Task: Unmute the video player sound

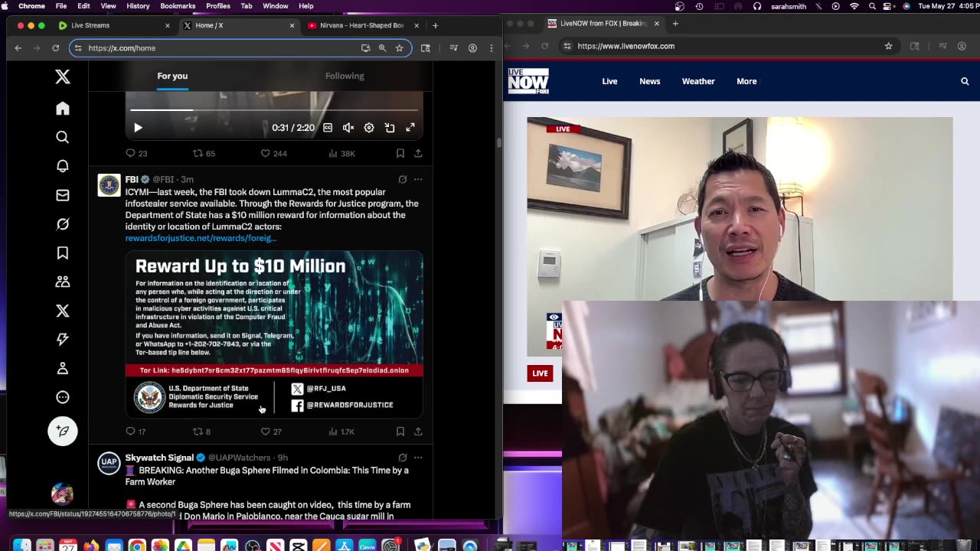Action: (x=348, y=128)
